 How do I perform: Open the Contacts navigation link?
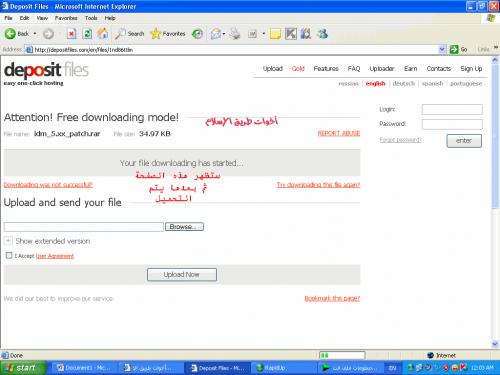point(439,69)
